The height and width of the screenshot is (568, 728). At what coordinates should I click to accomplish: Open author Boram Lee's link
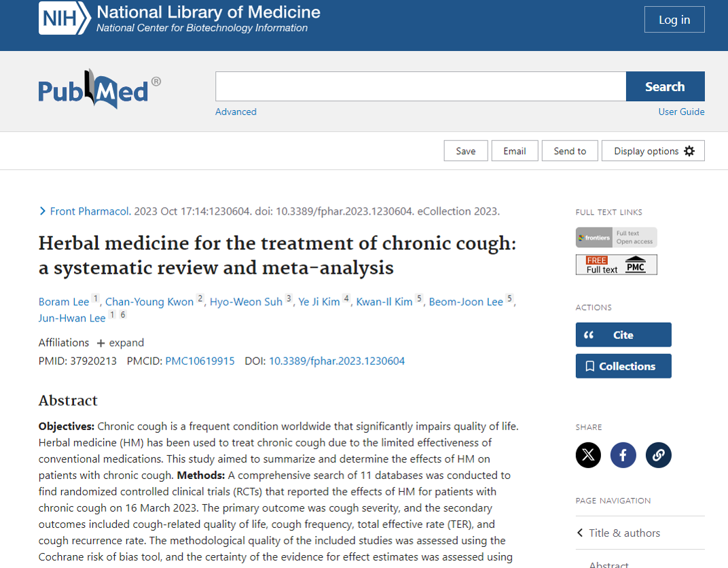pos(64,302)
